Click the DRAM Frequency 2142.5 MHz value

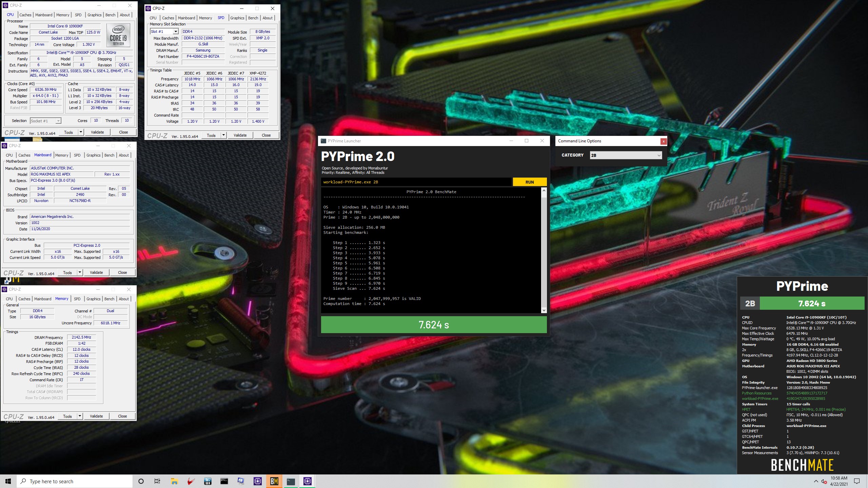[x=81, y=337]
